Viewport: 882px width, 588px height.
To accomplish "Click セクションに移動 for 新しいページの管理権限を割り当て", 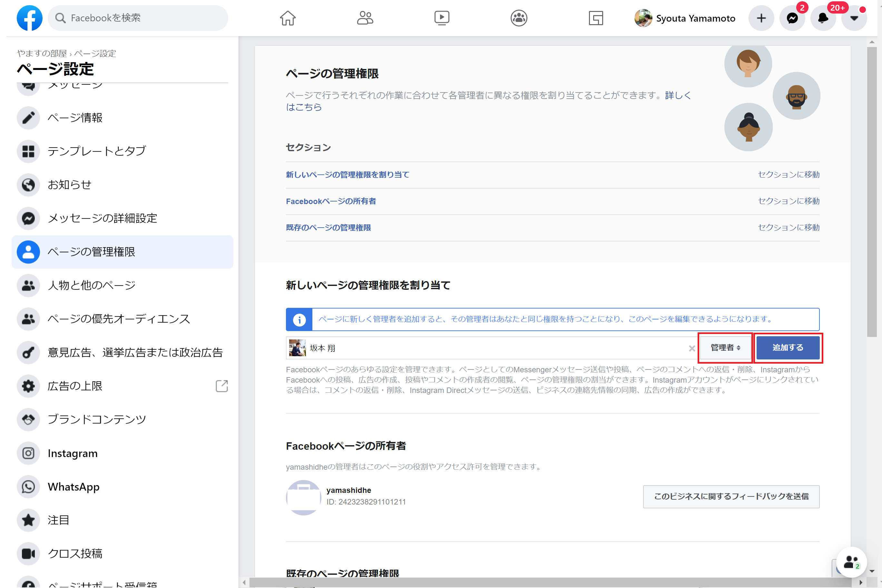I will 789,175.
